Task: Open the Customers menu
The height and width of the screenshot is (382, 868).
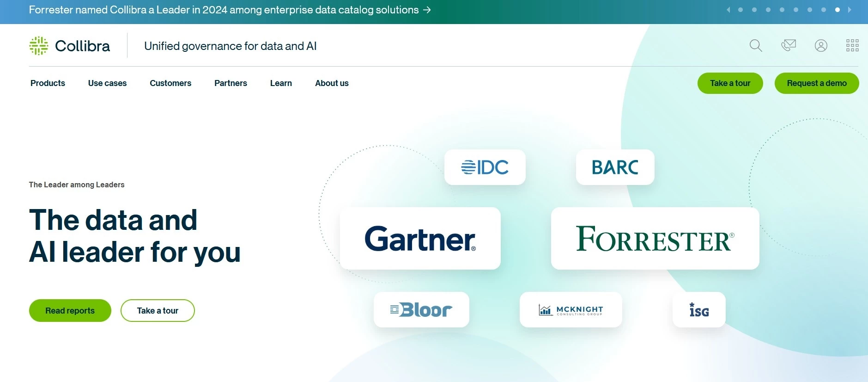Action: tap(170, 83)
